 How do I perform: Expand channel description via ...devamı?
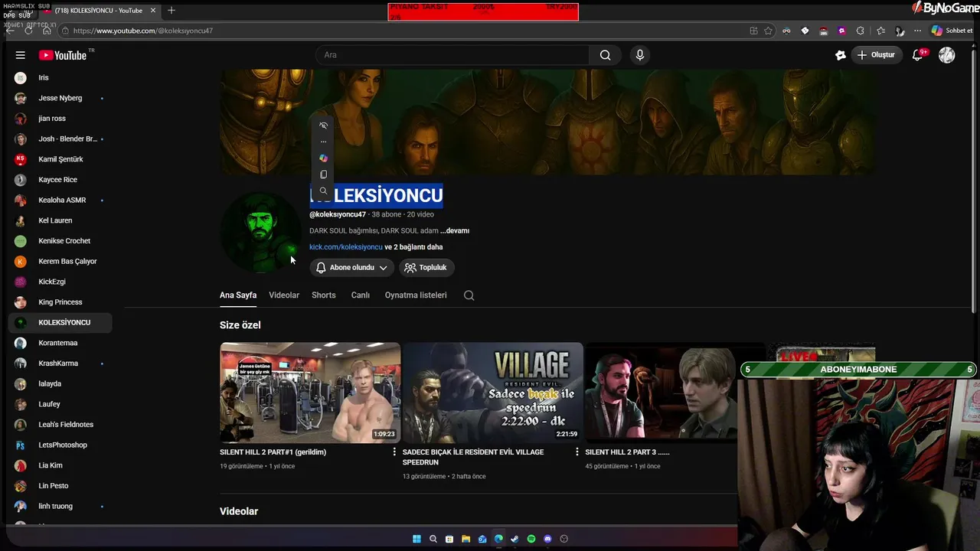455,230
